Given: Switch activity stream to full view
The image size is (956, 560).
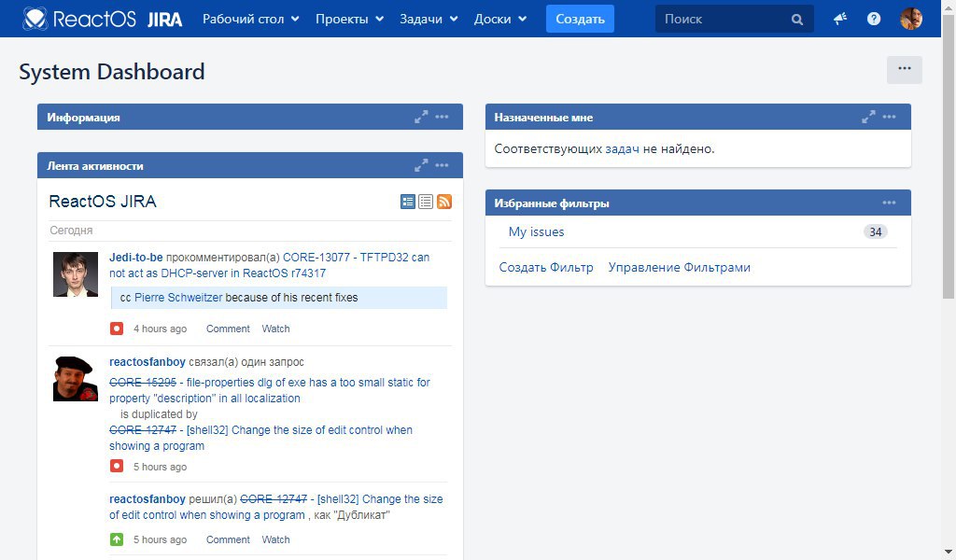Looking at the screenshot, I should click(x=408, y=202).
